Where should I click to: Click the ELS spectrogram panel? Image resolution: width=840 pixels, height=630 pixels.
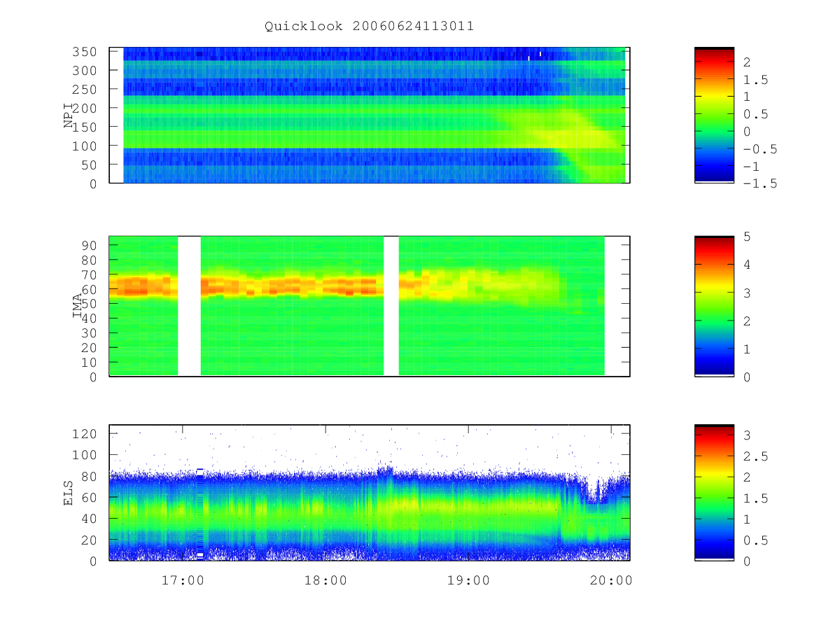coord(370,493)
